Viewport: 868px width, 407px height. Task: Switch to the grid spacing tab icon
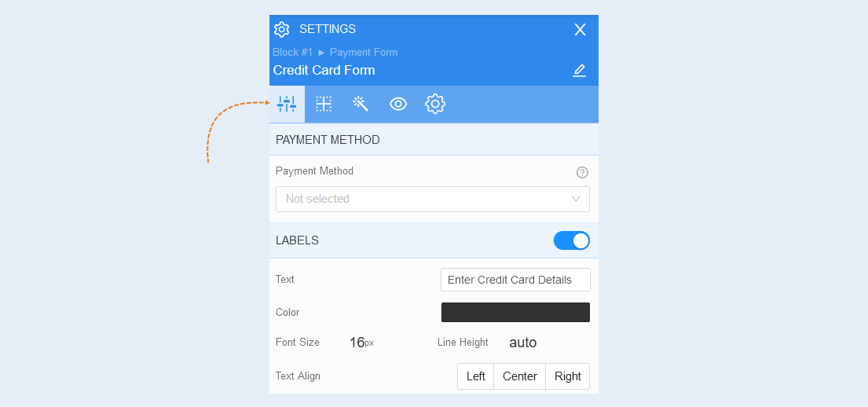[324, 104]
